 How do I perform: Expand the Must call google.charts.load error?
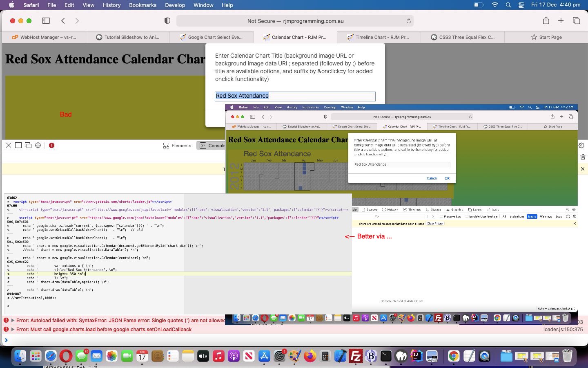coord(13,329)
